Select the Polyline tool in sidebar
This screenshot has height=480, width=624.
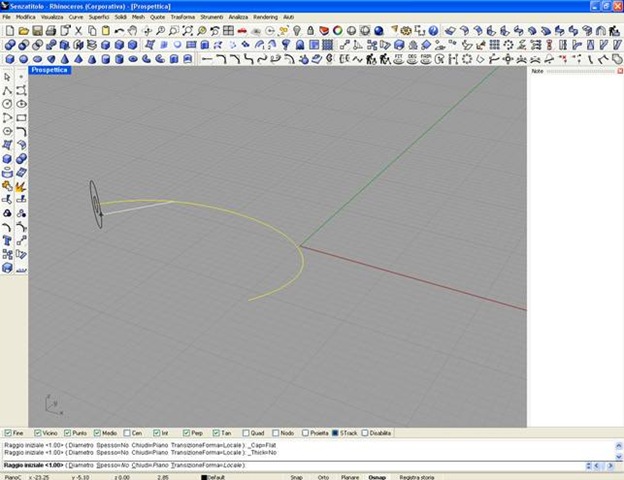pyautogui.click(x=8, y=91)
